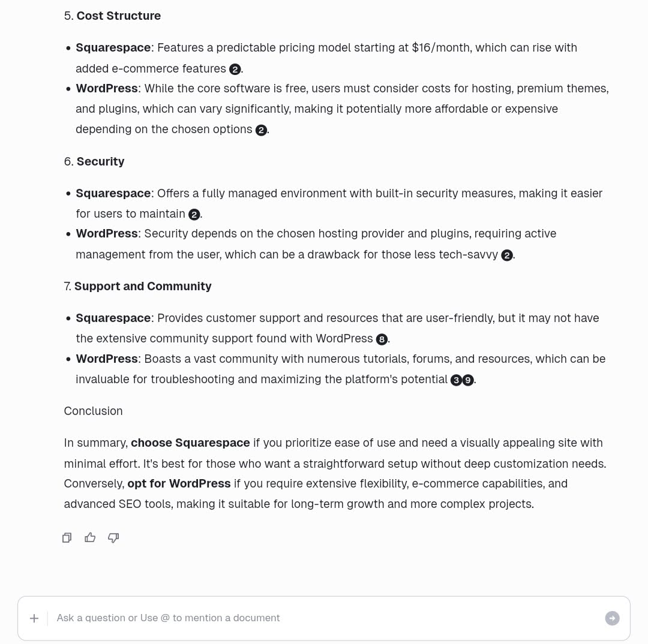Open citation 9 after platform's potential

click(468, 380)
